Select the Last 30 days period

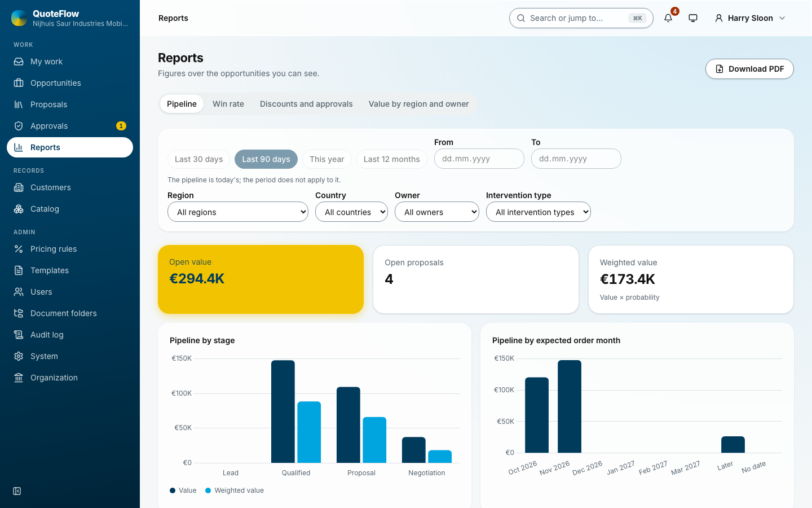click(198, 159)
